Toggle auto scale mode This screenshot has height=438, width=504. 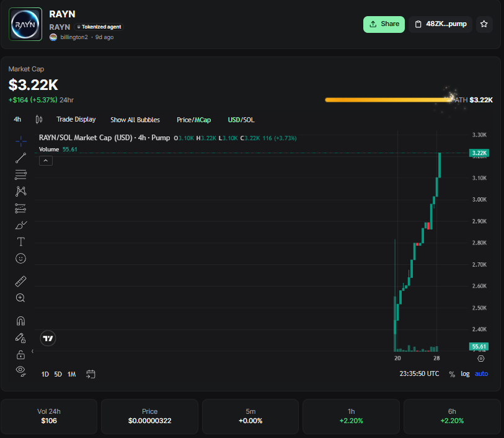481,373
